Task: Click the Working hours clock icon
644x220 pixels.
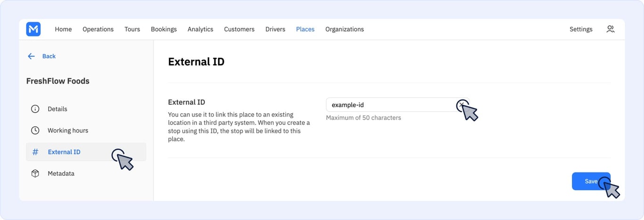Action: (35, 130)
